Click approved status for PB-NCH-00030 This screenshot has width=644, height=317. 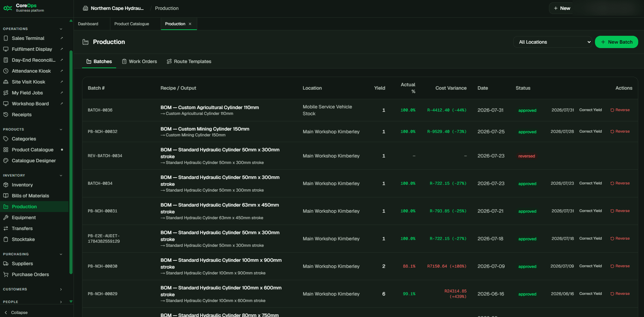pos(527,267)
